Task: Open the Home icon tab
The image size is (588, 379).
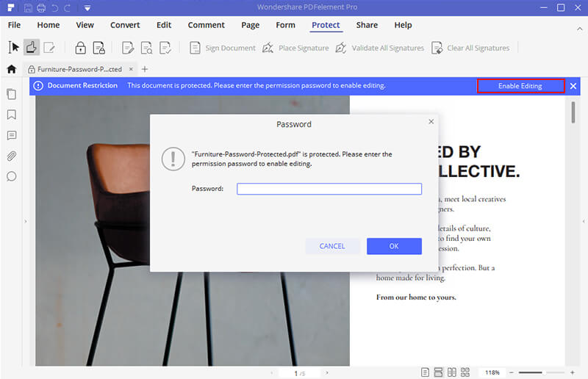Action: coord(11,69)
